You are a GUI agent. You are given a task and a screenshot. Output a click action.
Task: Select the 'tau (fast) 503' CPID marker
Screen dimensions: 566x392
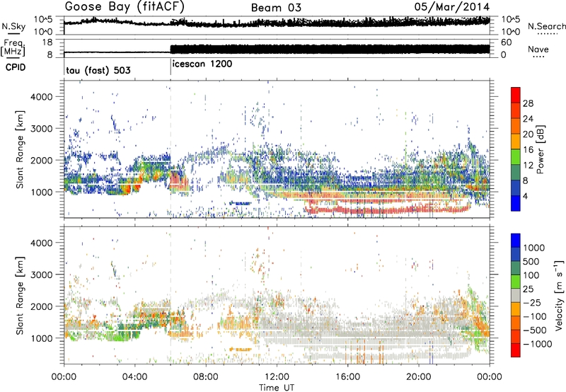click(x=98, y=70)
